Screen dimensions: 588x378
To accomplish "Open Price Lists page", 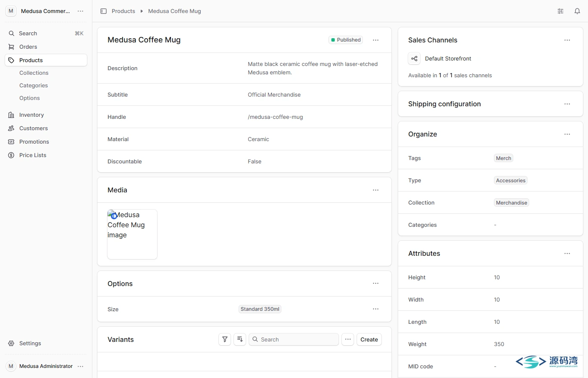I will point(46,155).
